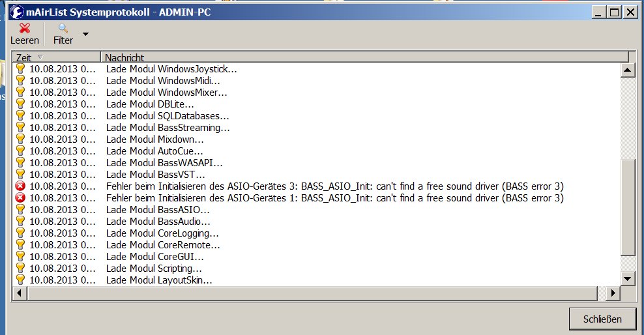This screenshot has height=335, width=644.
Task: Click timestamp cell of the WindowsJoystick row
Action: tap(63, 69)
